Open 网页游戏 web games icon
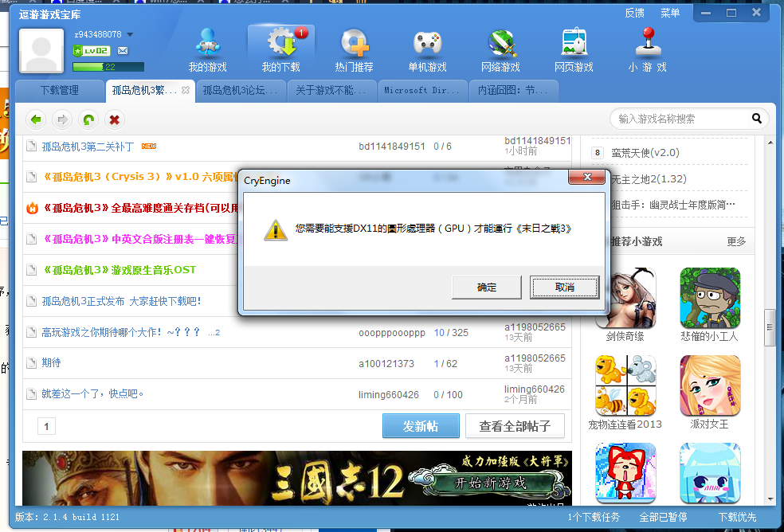This screenshot has width=784, height=532. point(574,50)
